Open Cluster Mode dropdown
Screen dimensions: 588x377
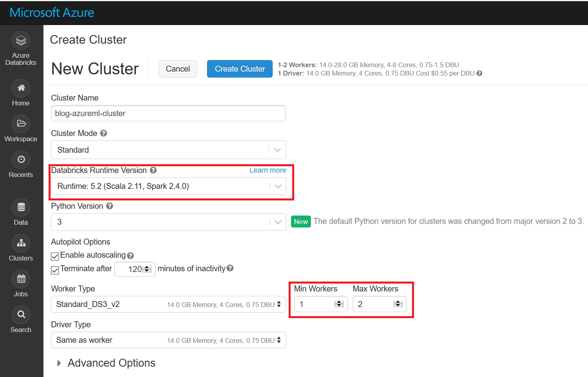(x=168, y=150)
